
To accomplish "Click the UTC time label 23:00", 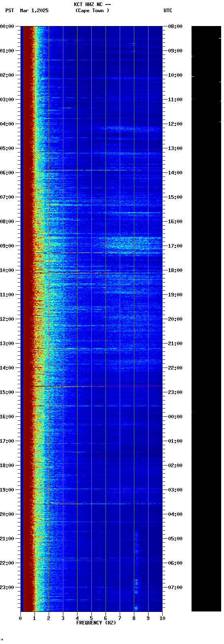I will [x=175, y=392].
